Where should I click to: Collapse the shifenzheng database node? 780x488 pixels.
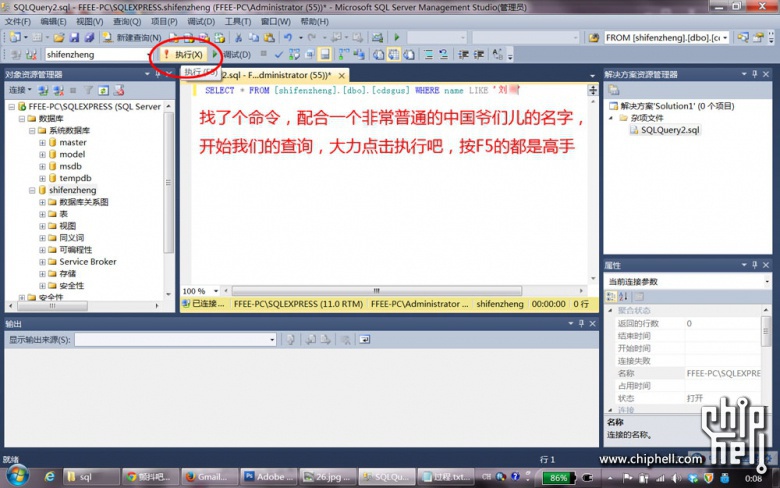(32, 190)
